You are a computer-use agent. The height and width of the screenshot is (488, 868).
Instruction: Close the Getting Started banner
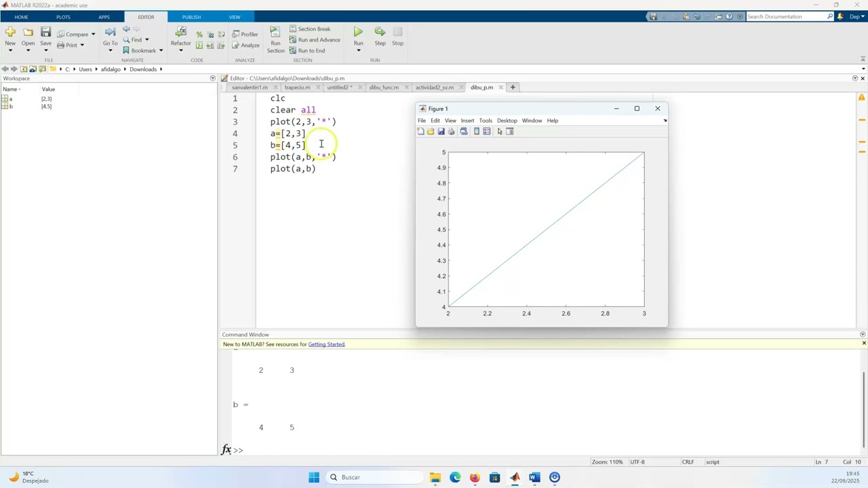(863, 344)
